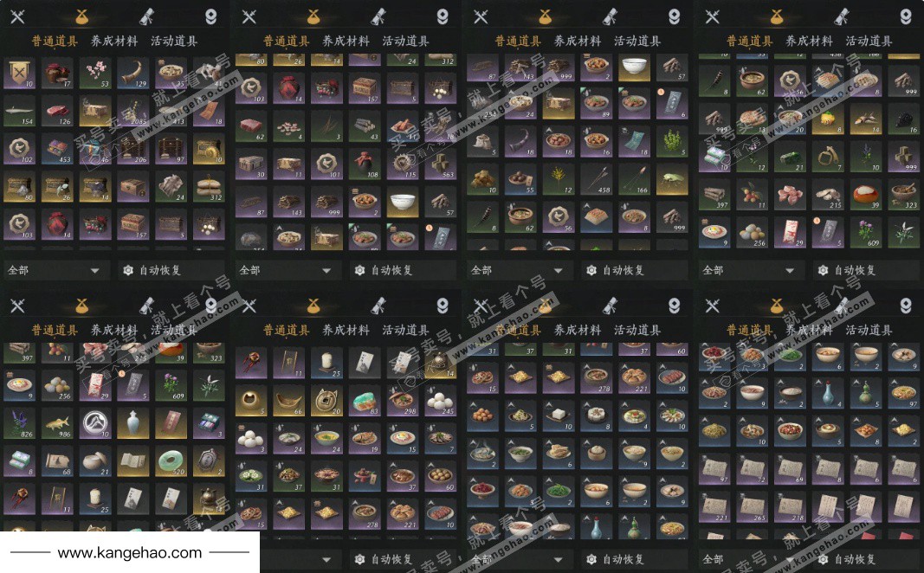
Task: Toggle 自动恢复 in top-right panel
Action: click(x=848, y=270)
